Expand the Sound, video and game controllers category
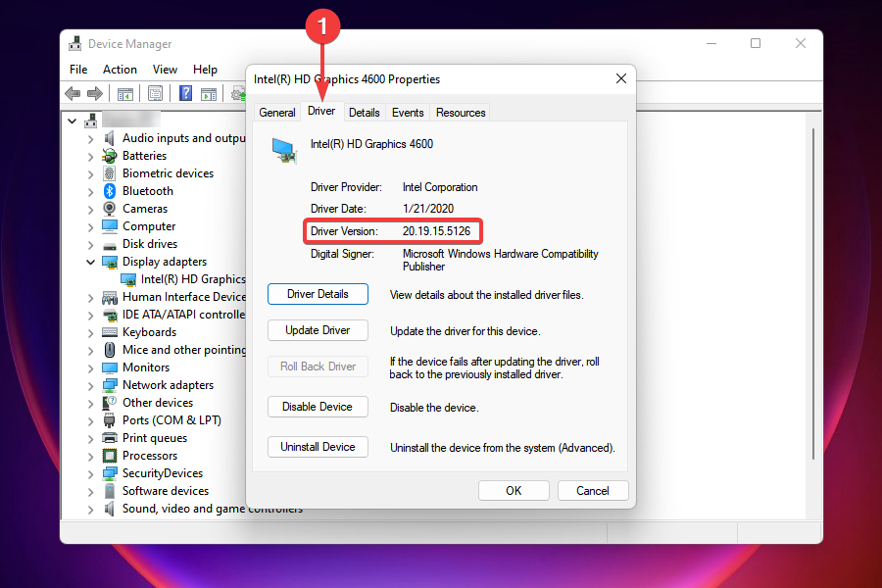882x588 pixels. [90, 510]
